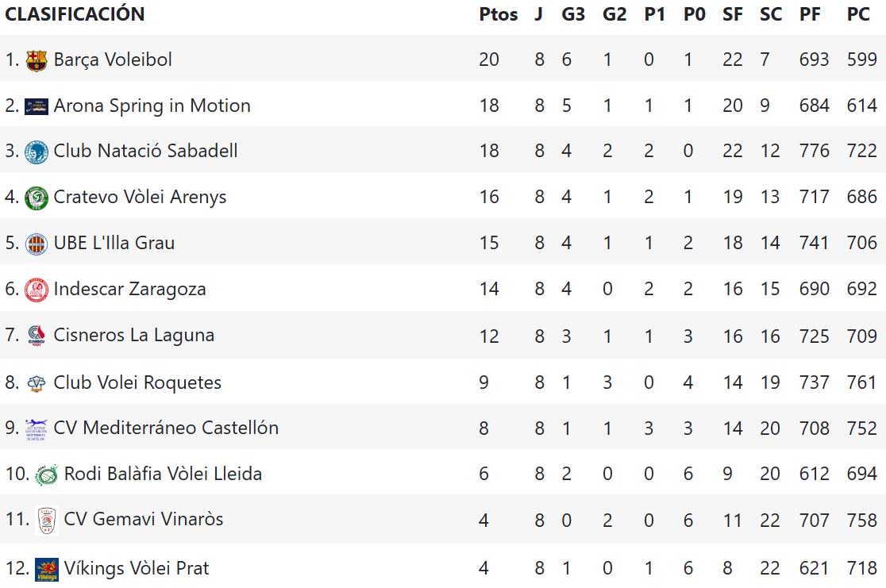
Task: Open the Barça Voleibol team name link
Action: point(113,60)
